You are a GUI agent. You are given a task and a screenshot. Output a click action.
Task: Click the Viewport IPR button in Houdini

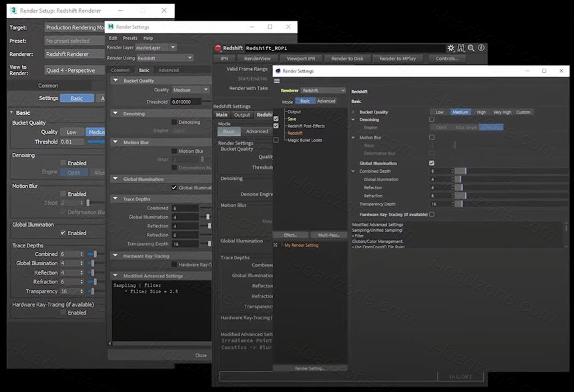point(300,59)
